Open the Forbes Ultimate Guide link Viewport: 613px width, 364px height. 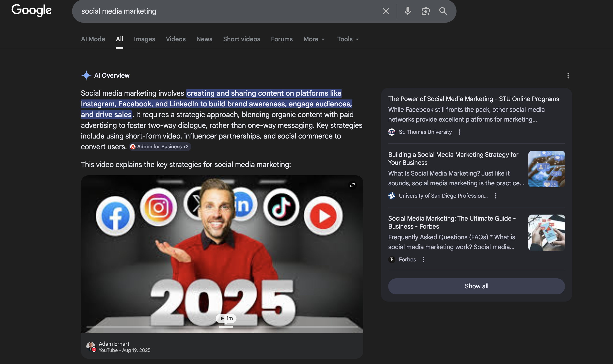coord(452,222)
